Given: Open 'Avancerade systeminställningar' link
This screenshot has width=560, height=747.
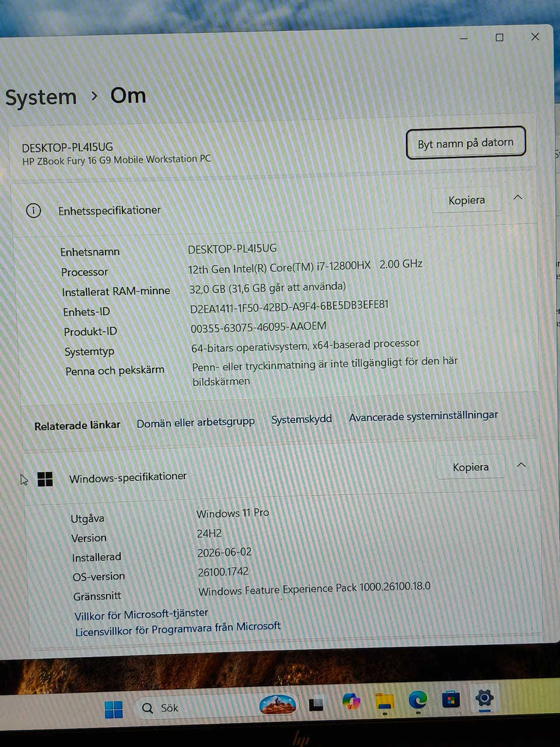Looking at the screenshot, I should 423,416.
